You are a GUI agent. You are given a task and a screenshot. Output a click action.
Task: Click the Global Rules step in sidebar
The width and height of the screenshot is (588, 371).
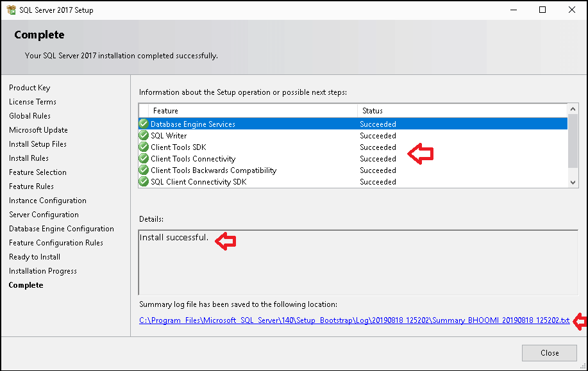(x=29, y=116)
